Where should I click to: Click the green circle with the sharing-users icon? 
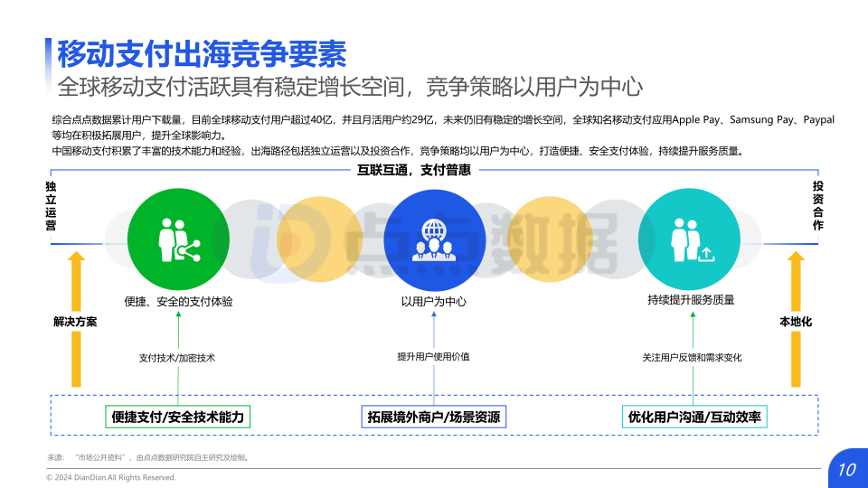178,239
